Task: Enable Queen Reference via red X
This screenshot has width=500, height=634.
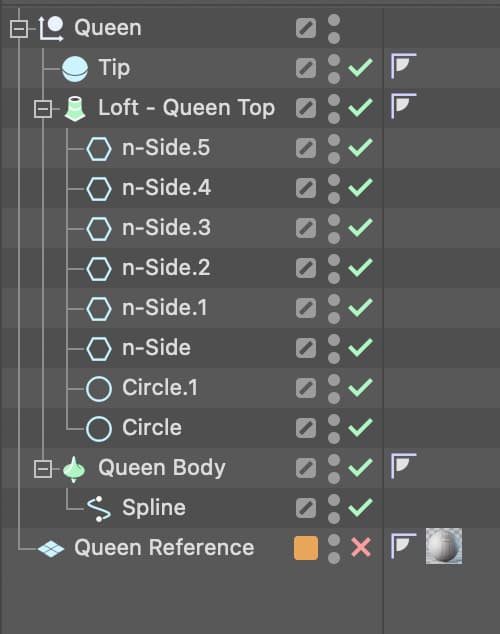Action: pyautogui.click(x=361, y=548)
